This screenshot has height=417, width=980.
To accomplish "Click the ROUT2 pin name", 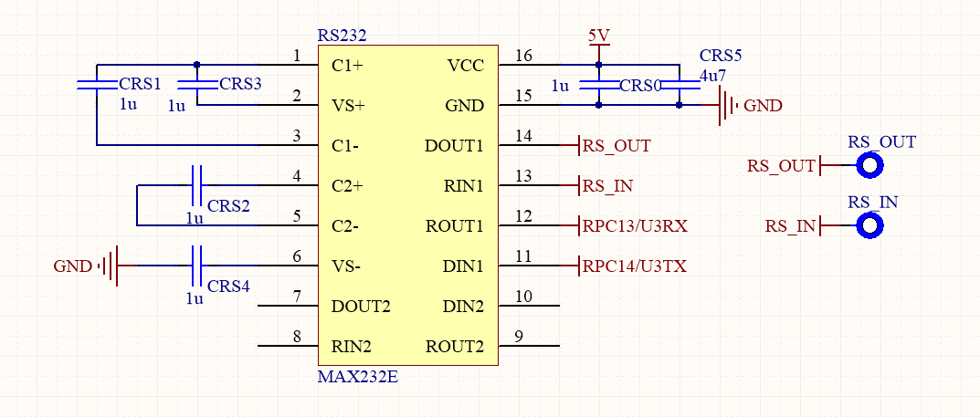I will coord(455,347).
